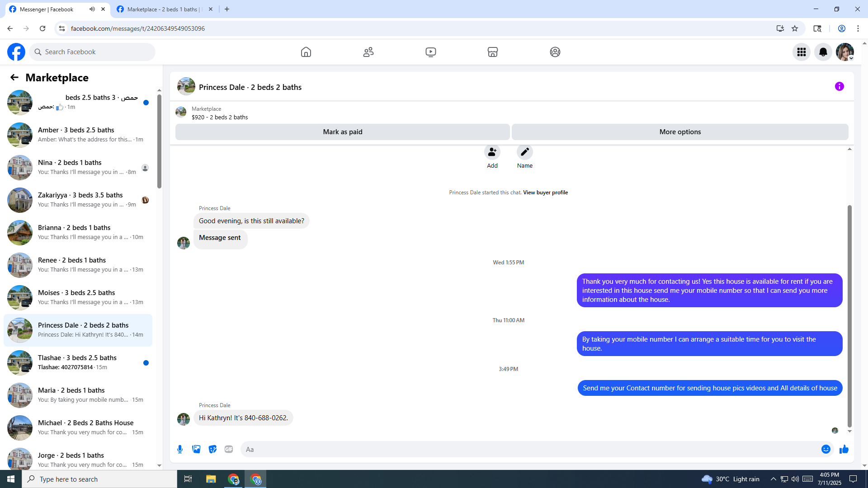Open the Facebook menu grid icon
Viewport: 868px width, 488px height.
802,52
